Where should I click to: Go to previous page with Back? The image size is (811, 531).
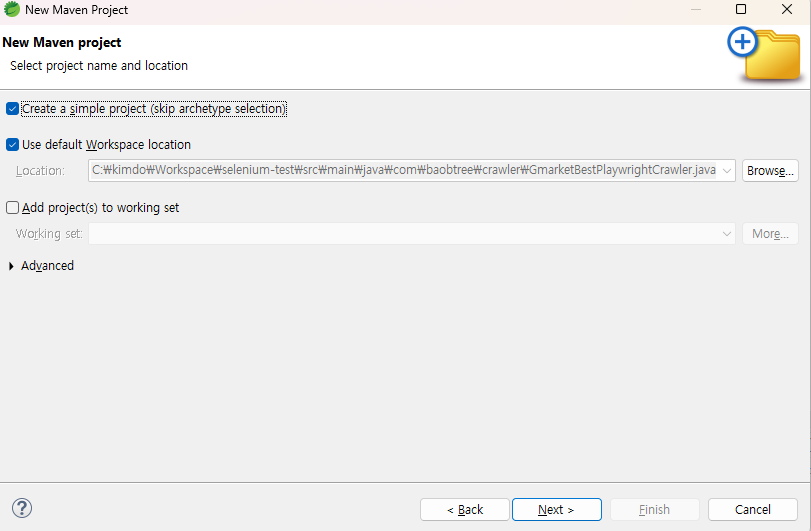coord(464,510)
